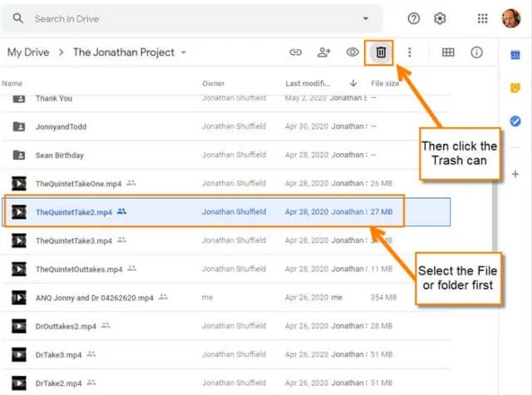Toggle the view details info panel
532x395 pixels.
[476, 52]
